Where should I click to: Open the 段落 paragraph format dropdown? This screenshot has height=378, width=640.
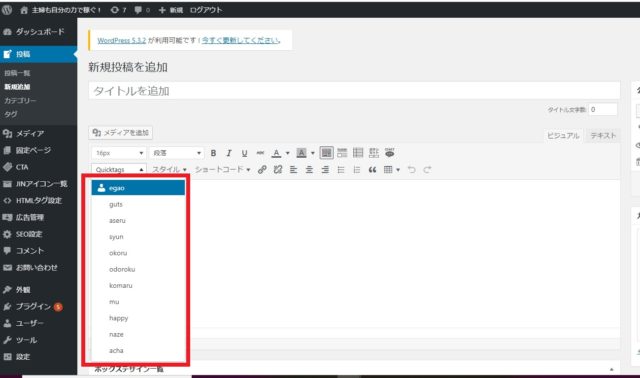[176, 153]
